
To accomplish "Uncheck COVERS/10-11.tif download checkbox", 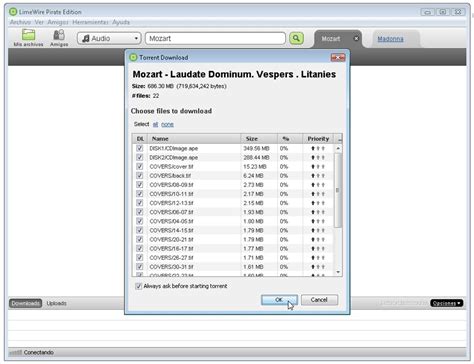I will tap(140, 194).
